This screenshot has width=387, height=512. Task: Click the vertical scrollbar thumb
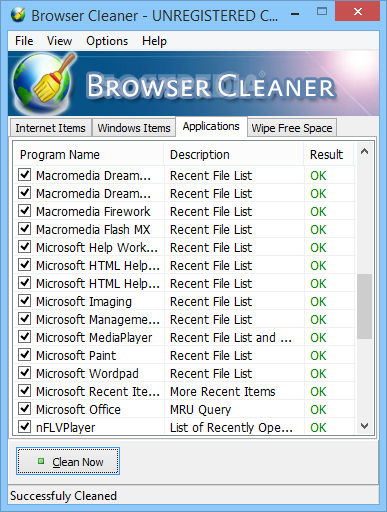point(364,307)
